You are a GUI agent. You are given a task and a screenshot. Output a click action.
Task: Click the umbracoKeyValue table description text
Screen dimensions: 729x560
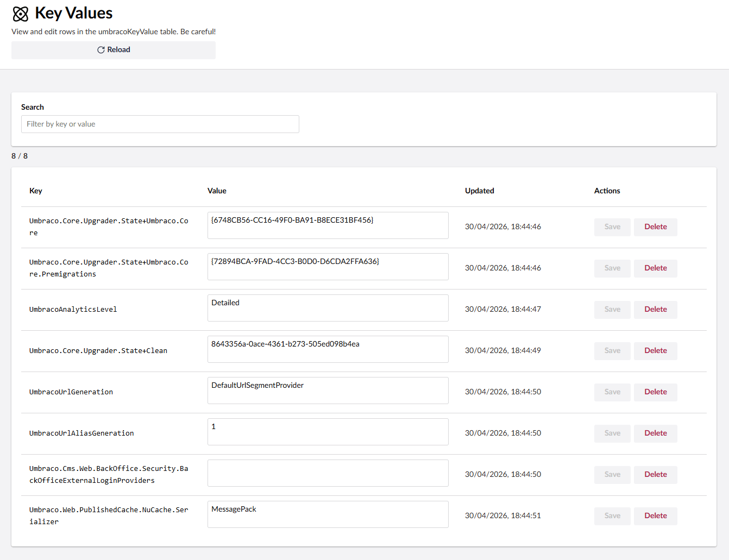point(114,32)
